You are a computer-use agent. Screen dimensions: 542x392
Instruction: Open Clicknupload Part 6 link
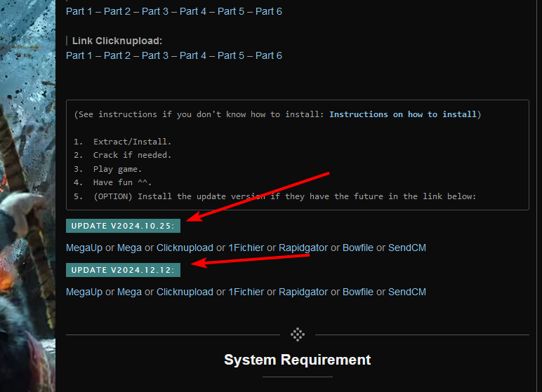[x=269, y=55]
